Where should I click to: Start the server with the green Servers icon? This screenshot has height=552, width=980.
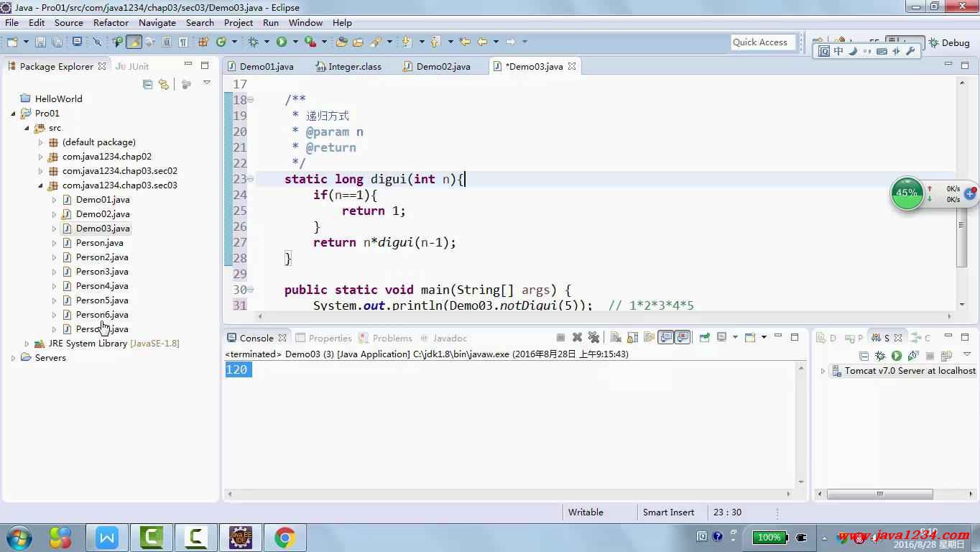[x=897, y=356]
